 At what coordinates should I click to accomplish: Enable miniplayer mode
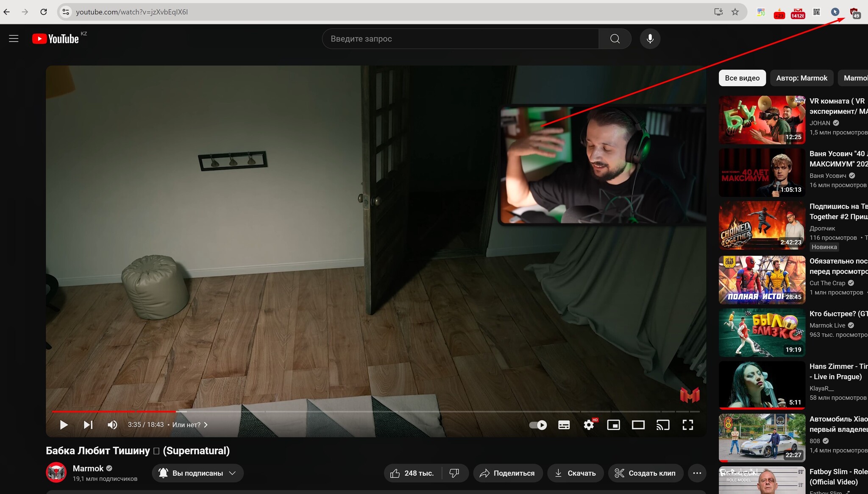[613, 425]
